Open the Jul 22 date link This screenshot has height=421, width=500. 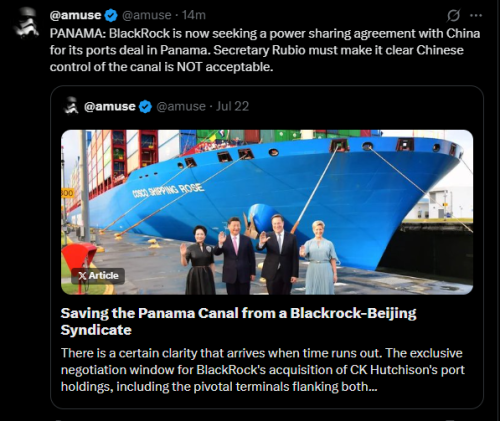[x=232, y=107]
